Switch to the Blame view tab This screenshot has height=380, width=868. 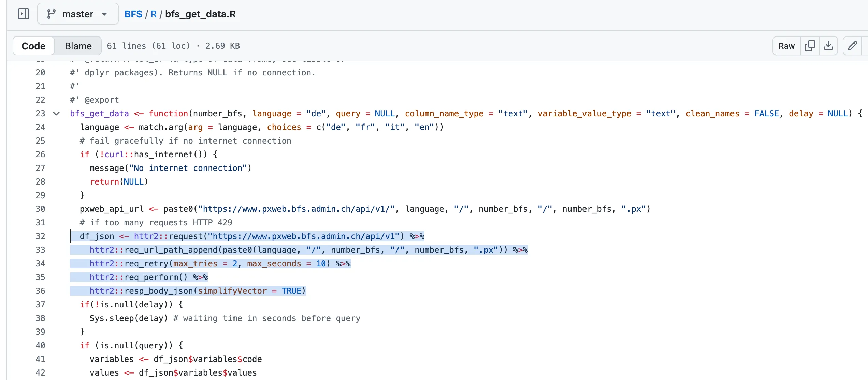78,46
